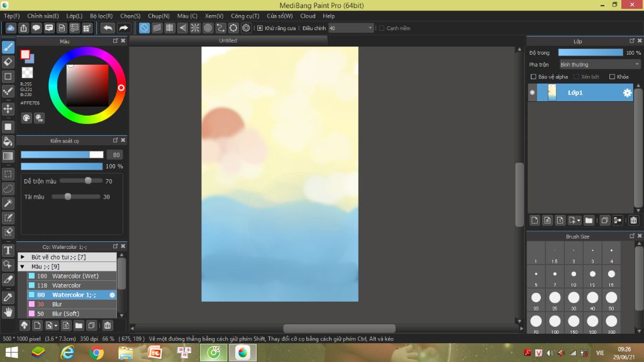Screen dimensions: 644x362
Task: Add new folder in layer panel
Action: coord(589,221)
